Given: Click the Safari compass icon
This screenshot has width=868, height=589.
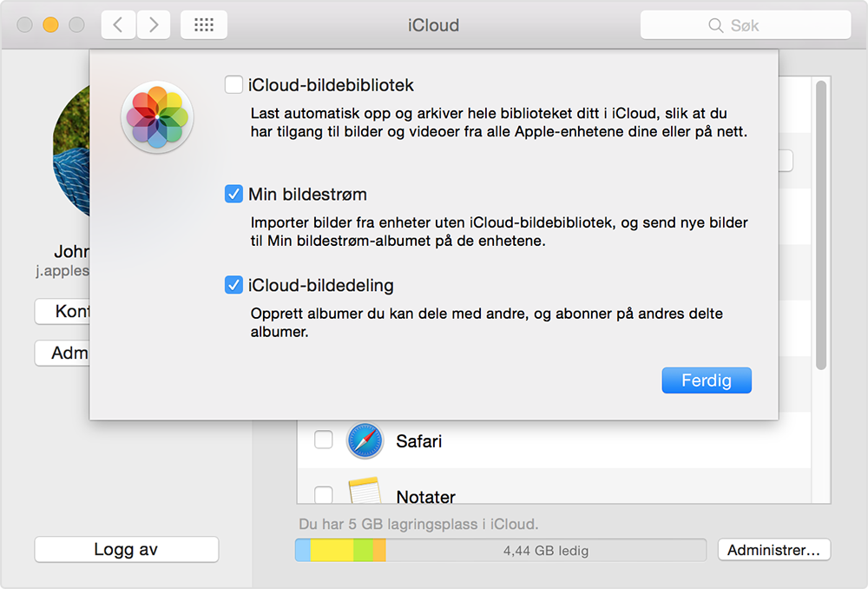Looking at the screenshot, I should [365, 441].
